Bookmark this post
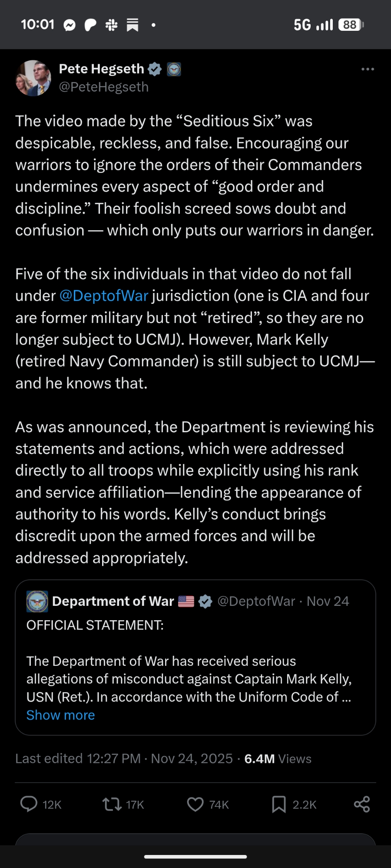 coord(278,804)
